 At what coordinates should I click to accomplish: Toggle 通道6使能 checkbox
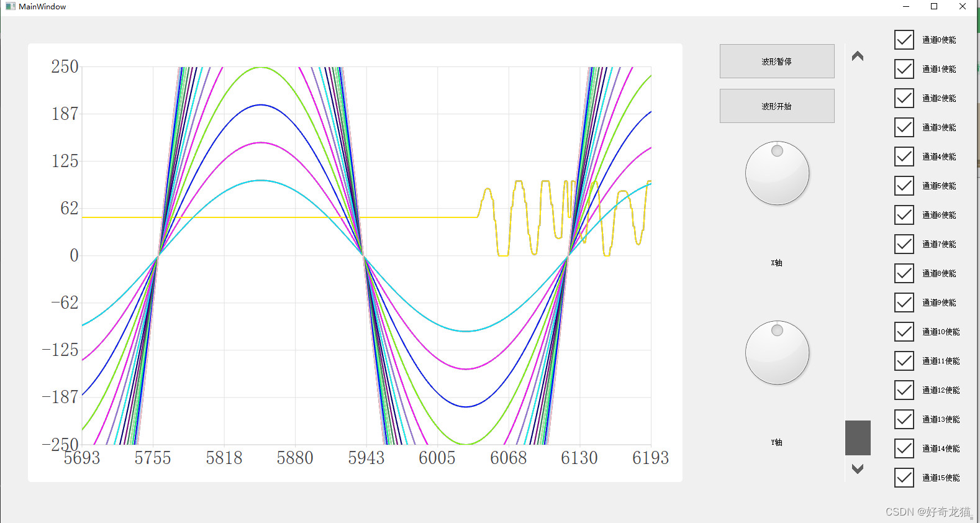click(904, 215)
